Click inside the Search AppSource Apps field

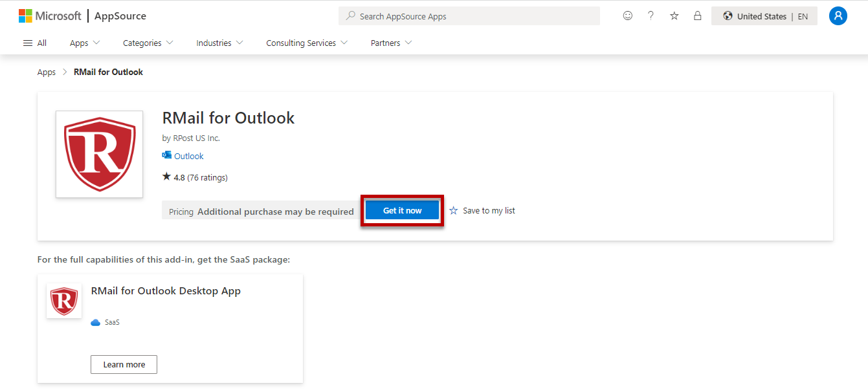(469, 16)
